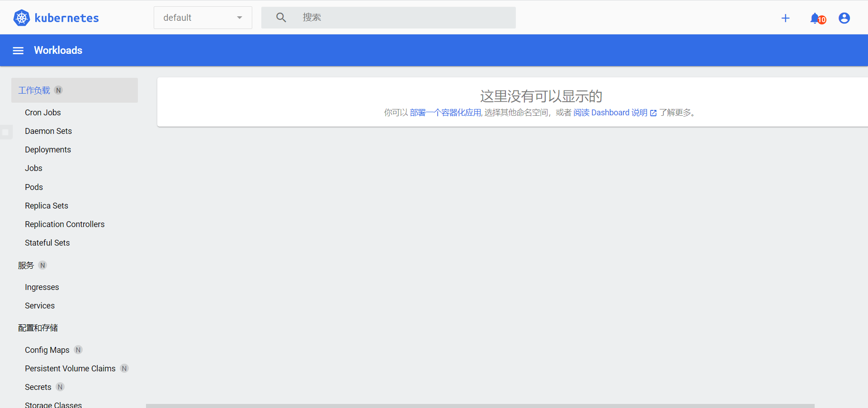Open Storage Classes in sidebar

pos(53,404)
